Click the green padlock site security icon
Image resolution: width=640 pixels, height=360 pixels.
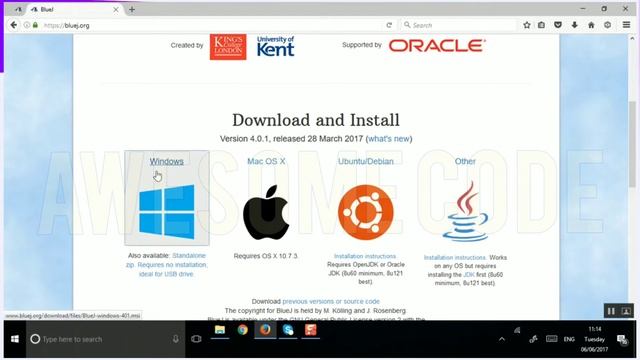pos(35,25)
